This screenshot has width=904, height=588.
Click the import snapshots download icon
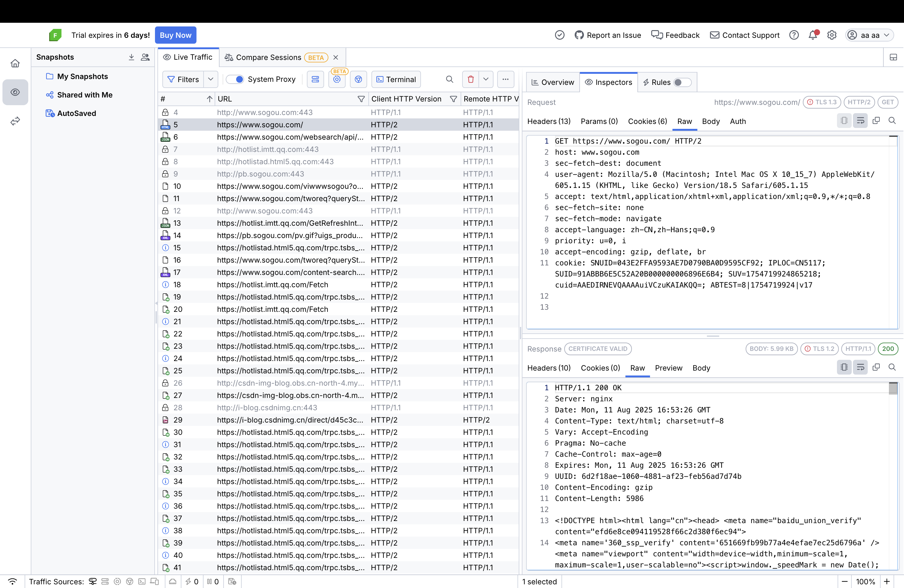tap(131, 58)
